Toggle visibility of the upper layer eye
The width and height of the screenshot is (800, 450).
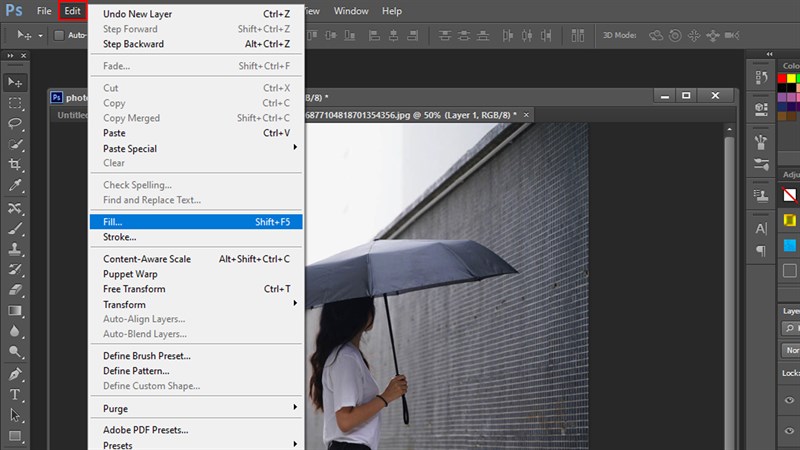(x=789, y=400)
